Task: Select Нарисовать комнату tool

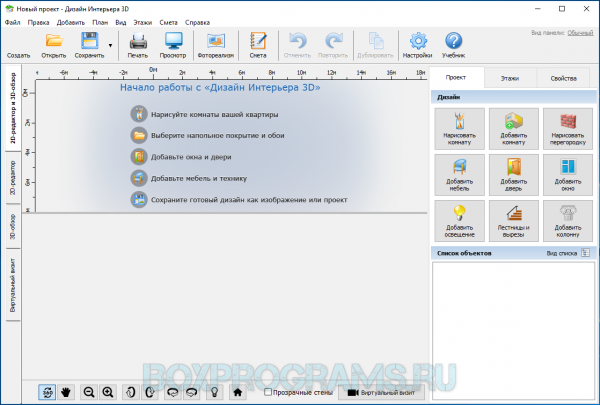Action: (x=460, y=129)
